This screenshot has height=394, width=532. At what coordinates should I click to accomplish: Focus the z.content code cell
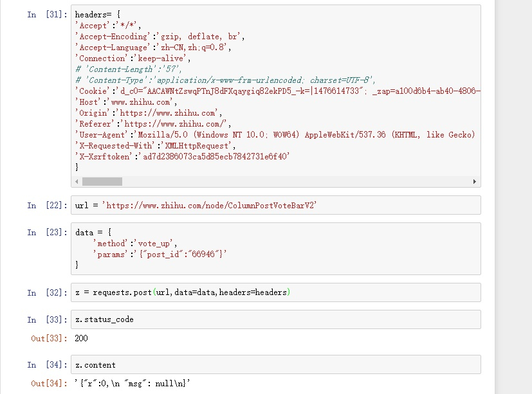point(275,364)
